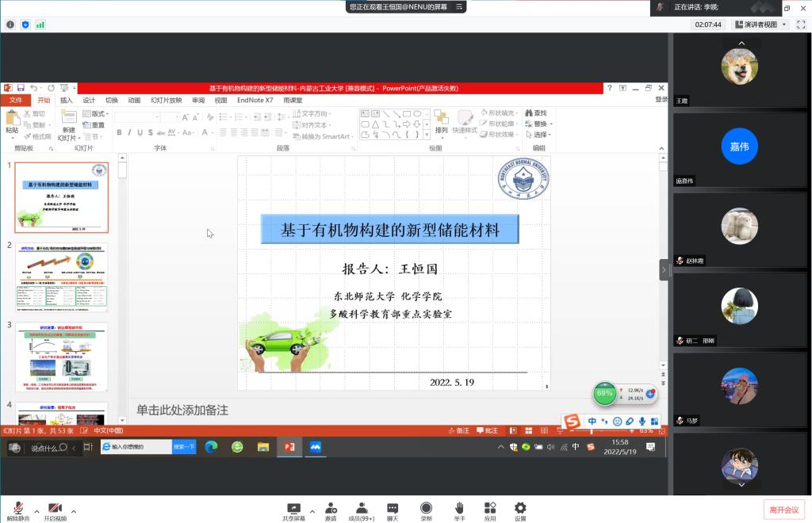Raise hand in the meeting

[x=459, y=510]
